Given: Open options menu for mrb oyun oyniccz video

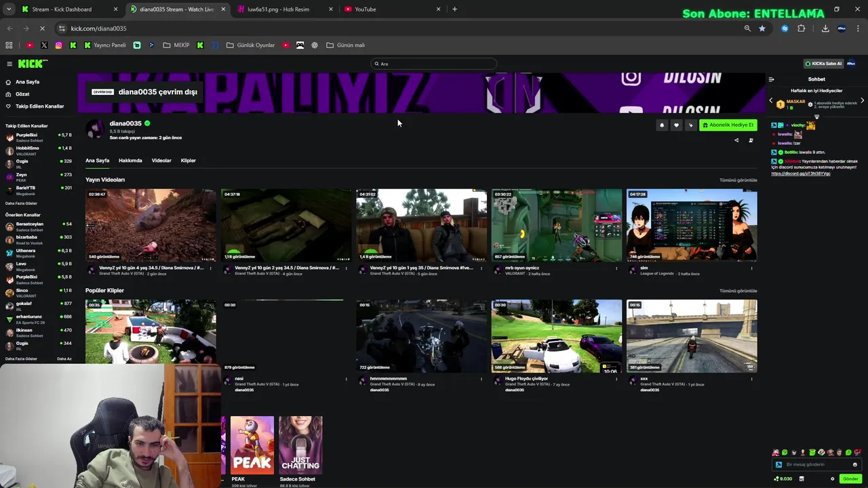Looking at the screenshot, I should 616,268.
